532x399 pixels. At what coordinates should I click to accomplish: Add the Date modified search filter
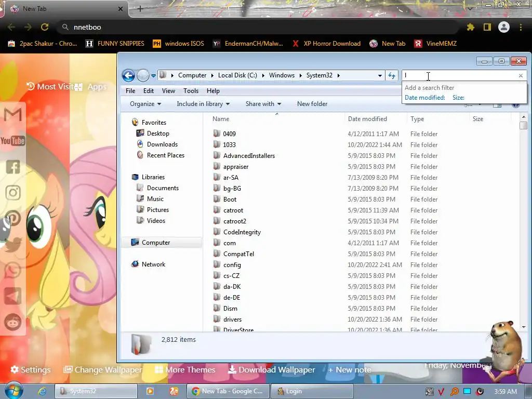425,98
